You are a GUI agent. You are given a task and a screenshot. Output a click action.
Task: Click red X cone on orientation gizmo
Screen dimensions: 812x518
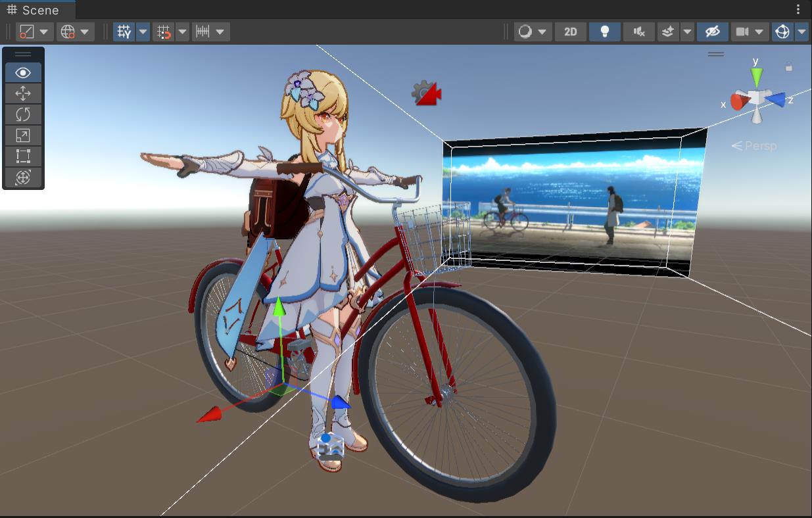click(x=740, y=102)
